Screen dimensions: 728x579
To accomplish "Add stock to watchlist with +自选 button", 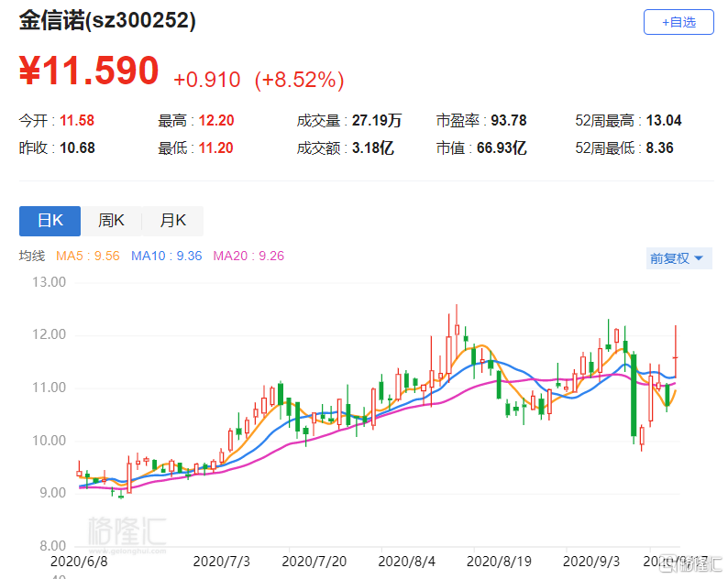I will [x=678, y=22].
